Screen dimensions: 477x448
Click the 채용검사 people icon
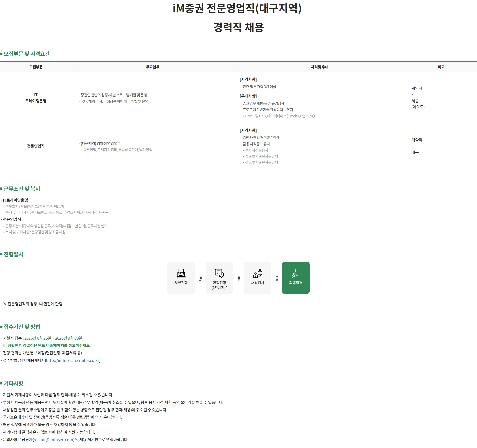(258, 273)
